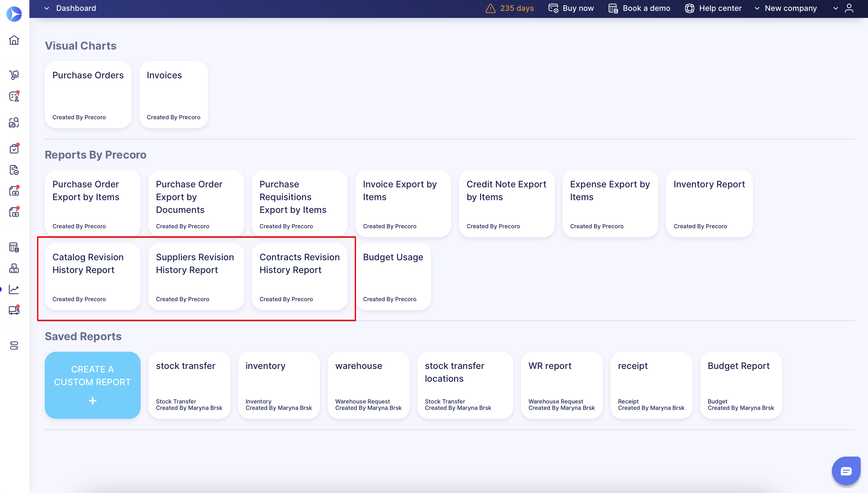Open the stacked boxes icon in the sidebar

coord(14,269)
